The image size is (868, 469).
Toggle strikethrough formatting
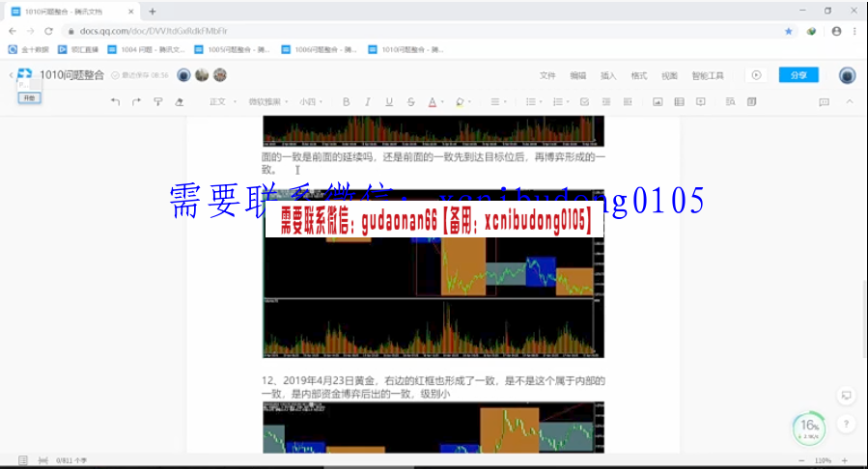click(410, 101)
